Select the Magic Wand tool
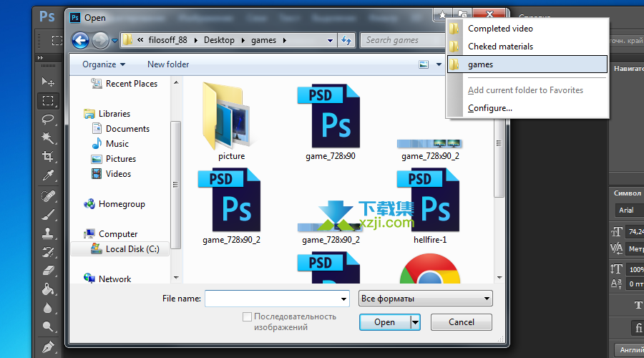Screen dimensions: 644x358 coord(48,137)
